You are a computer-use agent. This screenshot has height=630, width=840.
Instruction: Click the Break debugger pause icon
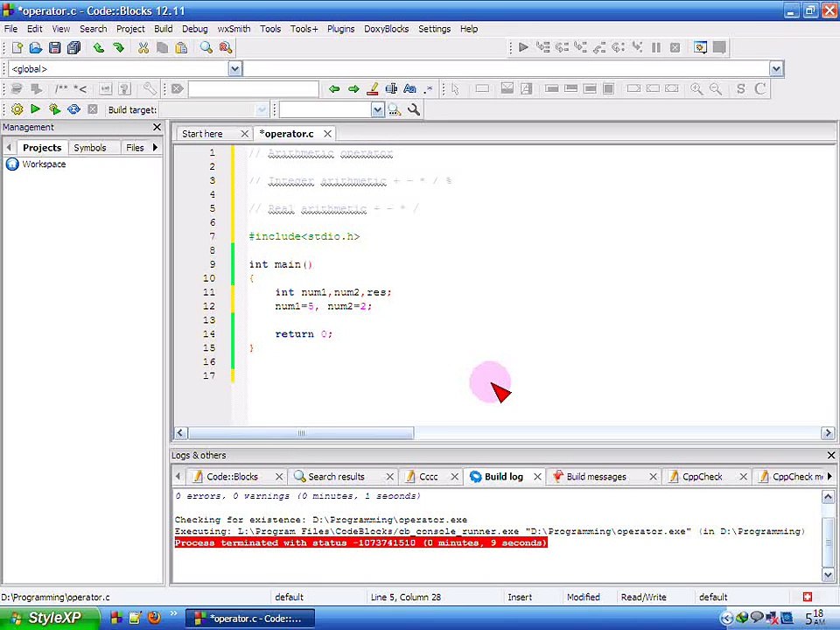tap(656, 47)
